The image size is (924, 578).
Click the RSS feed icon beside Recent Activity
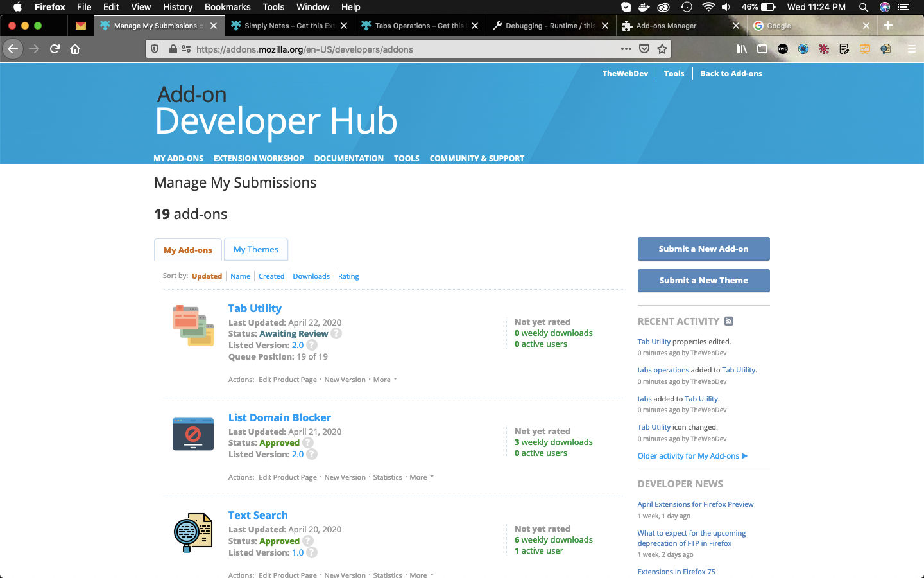click(728, 321)
